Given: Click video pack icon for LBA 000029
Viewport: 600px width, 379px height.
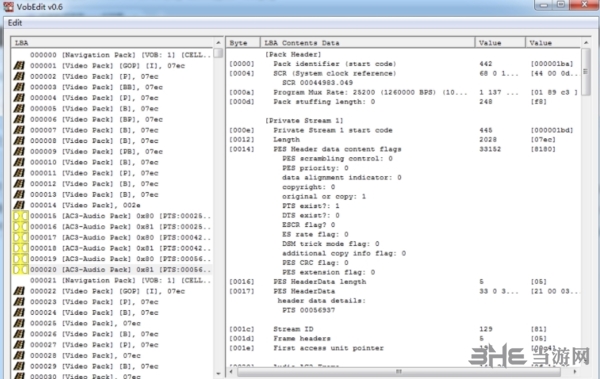Looking at the screenshot, I should click(19, 366).
